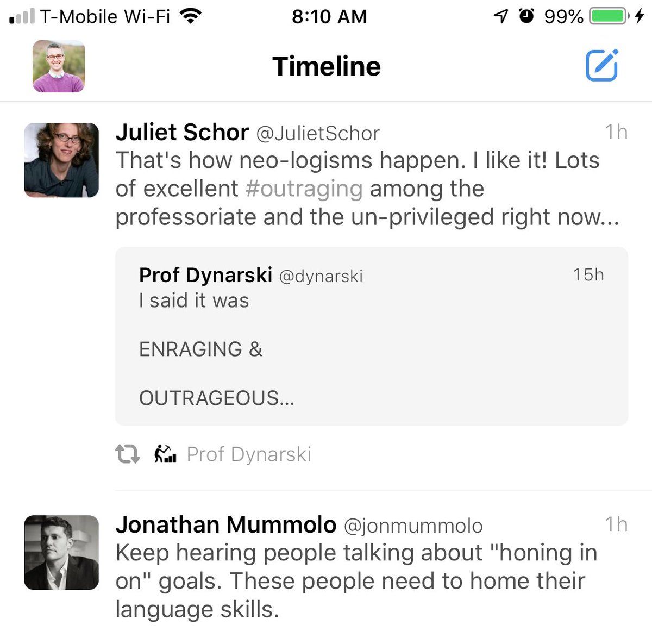The image size is (652, 644).
Task: Tap the @JulietSchor handle
Action: click(318, 134)
